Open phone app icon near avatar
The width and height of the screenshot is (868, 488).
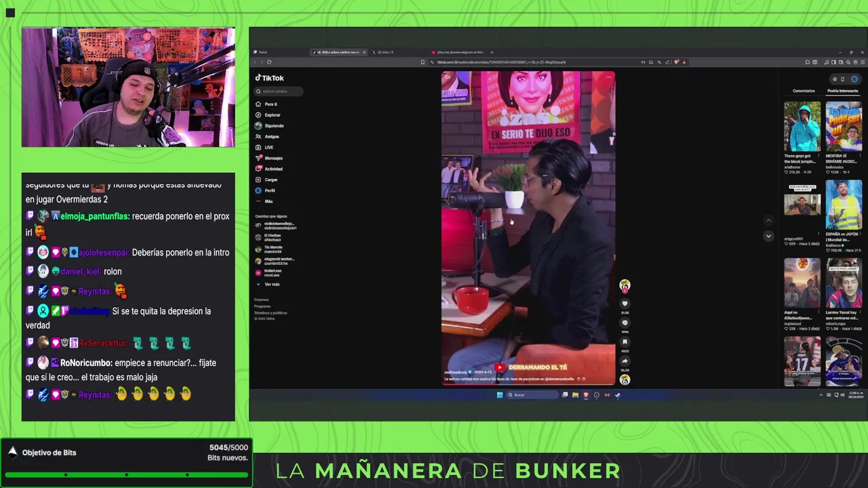point(843,79)
